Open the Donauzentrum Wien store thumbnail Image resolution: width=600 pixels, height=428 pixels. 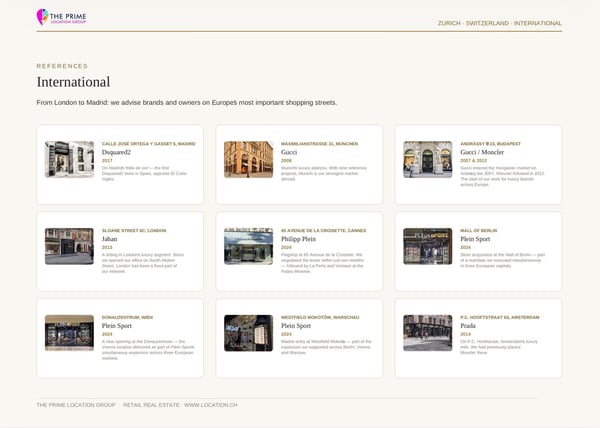(x=69, y=333)
